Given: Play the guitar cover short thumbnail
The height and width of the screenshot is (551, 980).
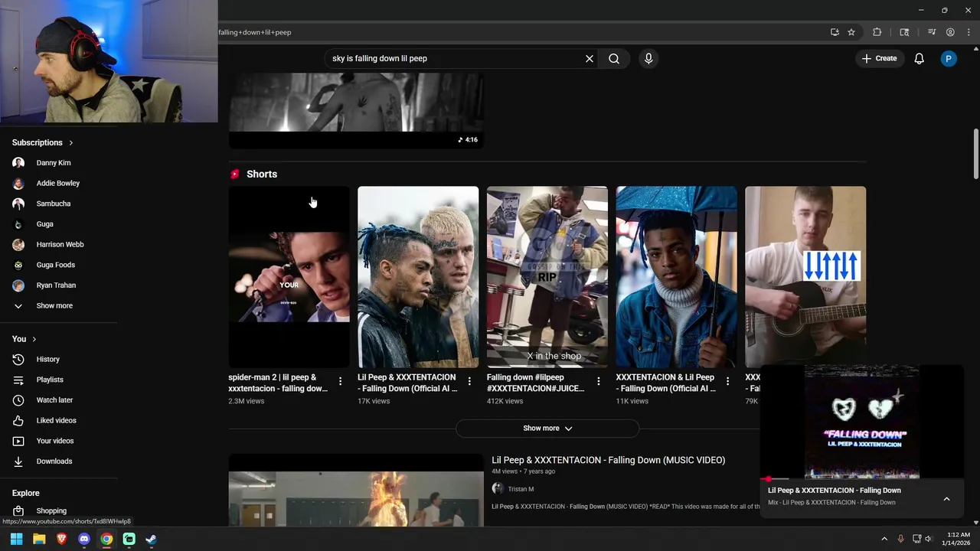Looking at the screenshot, I should pyautogui.click(x=805, y=275).
